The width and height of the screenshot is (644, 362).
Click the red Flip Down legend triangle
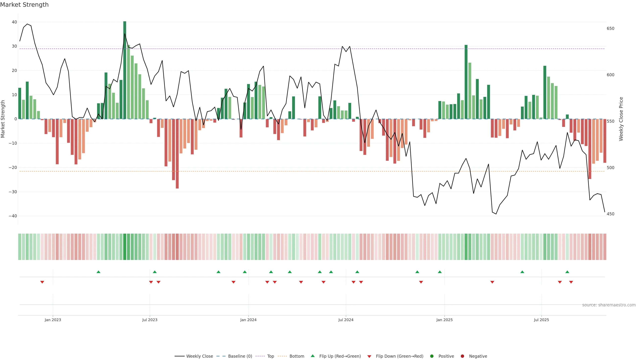point(369,356)
